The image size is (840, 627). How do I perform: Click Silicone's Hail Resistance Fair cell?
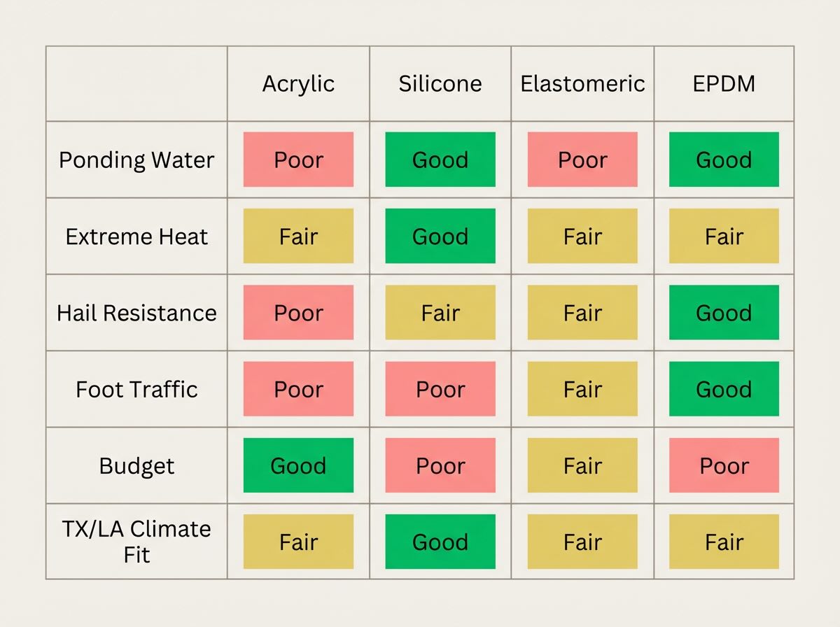440,313
